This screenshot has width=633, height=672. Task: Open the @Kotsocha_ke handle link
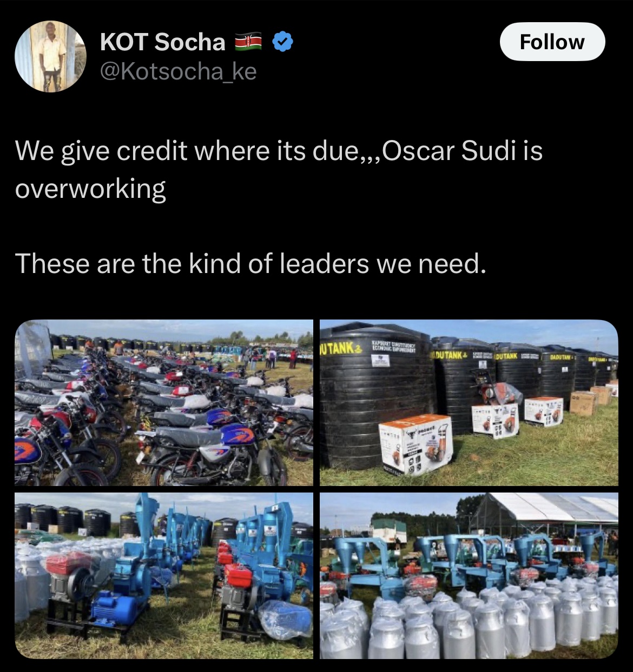[x=179, y=71]
